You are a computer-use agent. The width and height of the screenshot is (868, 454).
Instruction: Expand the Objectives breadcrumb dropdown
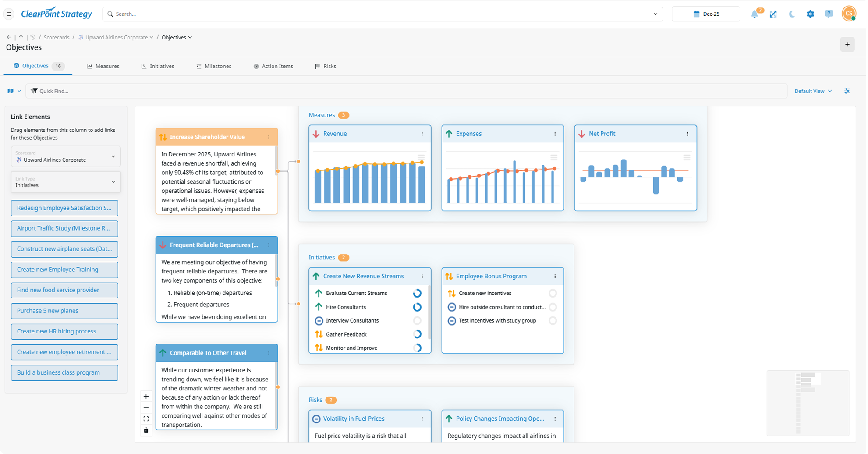pyautogui.click(x=190, y=38)
